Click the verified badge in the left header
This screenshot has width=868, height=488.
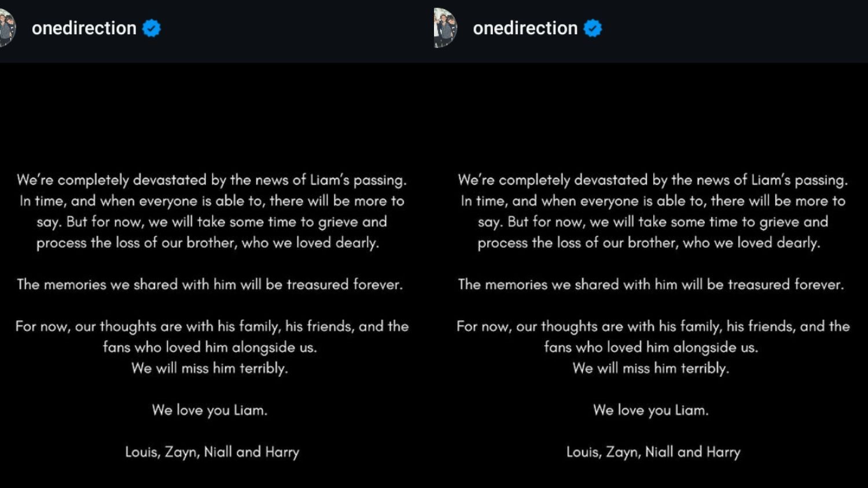(152, 28)
